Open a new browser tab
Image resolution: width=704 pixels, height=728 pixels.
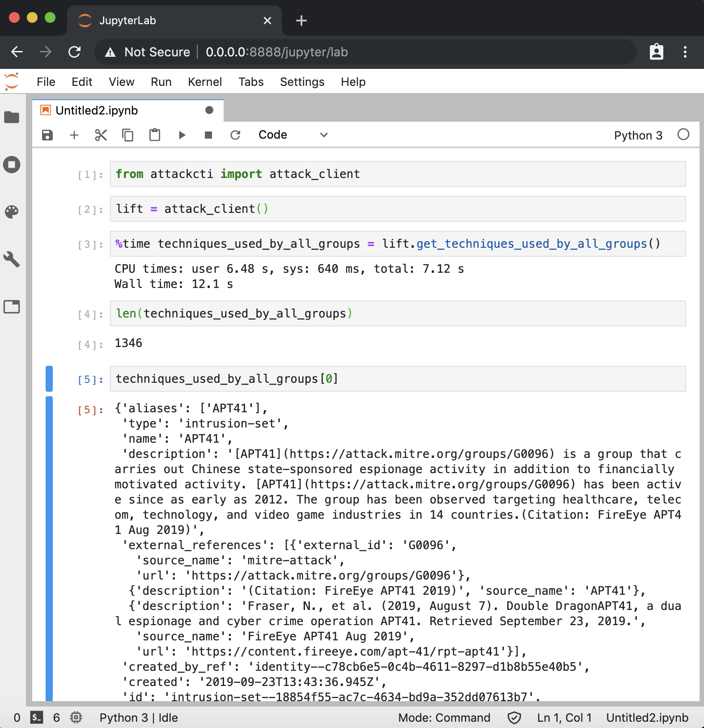pos(301,21)
